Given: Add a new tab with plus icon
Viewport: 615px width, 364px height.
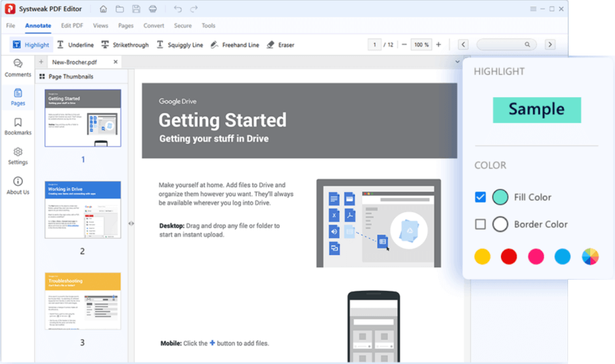Looking at the screenshot, I should (x=41, y=62).
